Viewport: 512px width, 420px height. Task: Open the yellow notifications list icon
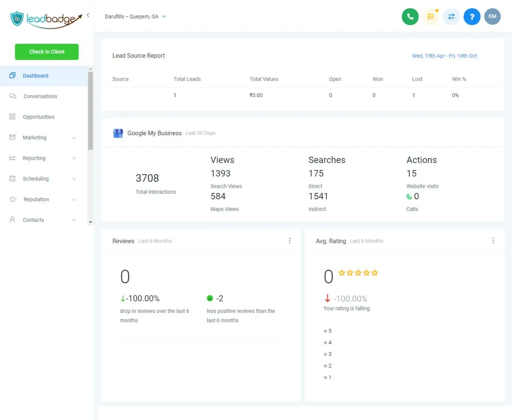[431, 17]
